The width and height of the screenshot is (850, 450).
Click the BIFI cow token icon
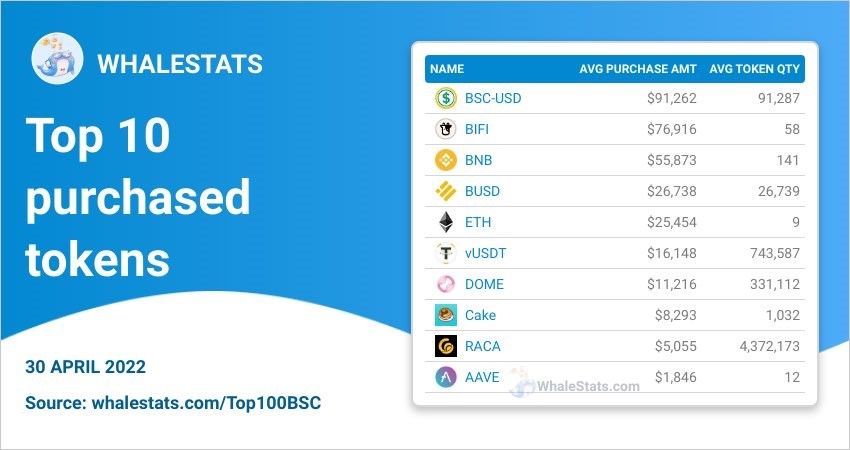point(446,129)
